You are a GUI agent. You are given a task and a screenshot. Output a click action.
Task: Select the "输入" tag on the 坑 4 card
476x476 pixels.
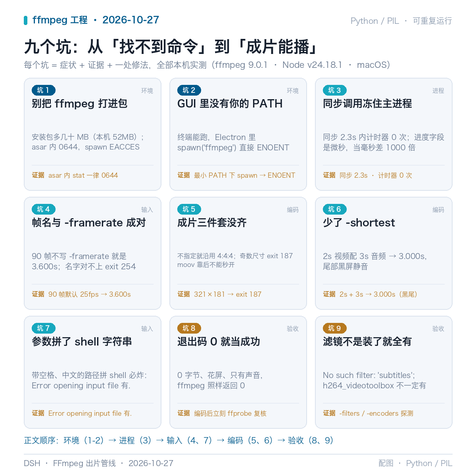click(147, 210)
